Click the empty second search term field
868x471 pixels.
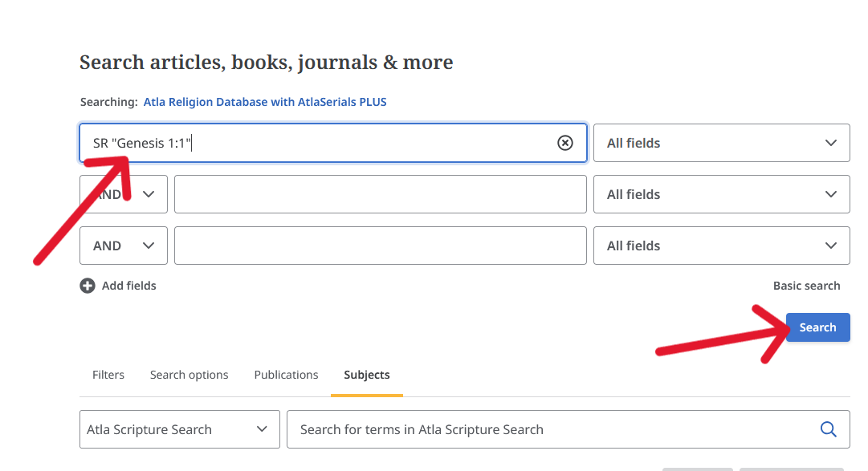click(381, 194)
